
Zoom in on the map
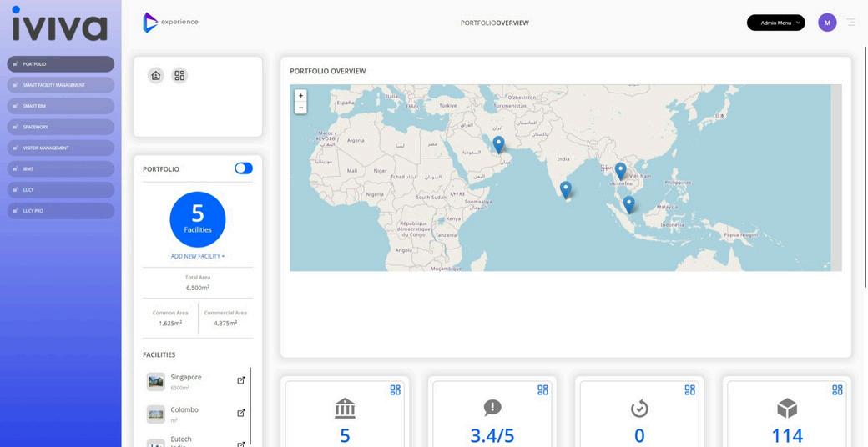(x=300, y=96)
